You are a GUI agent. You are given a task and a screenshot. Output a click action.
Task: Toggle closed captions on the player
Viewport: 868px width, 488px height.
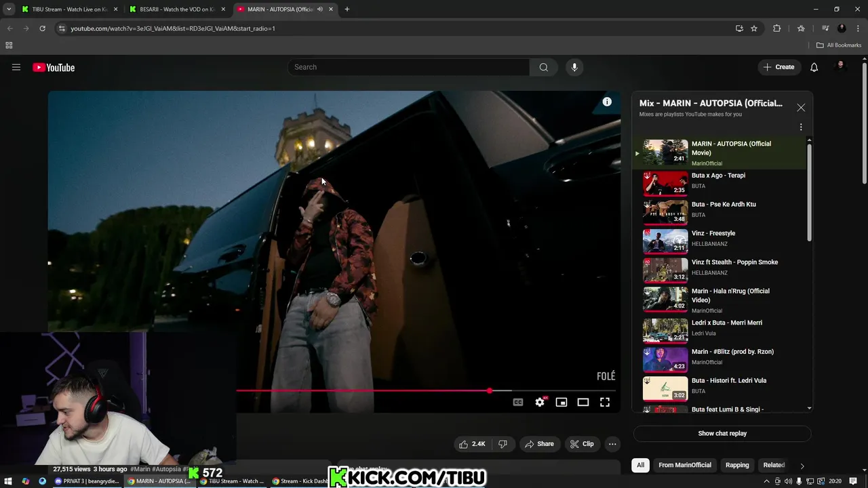click(x=518, y=402)
